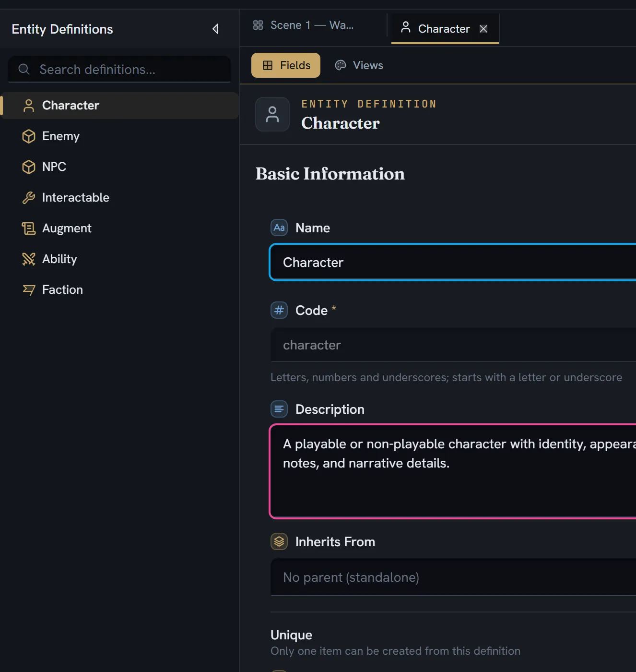This screenshot has width=636, height=672.
Task: Click the Code input field
Action: [453, 345]
